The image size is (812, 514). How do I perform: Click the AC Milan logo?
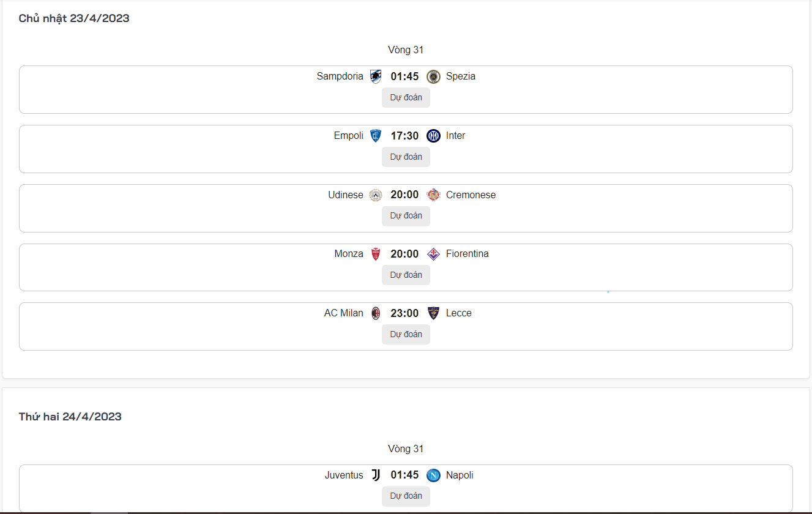tap(376, 313)
